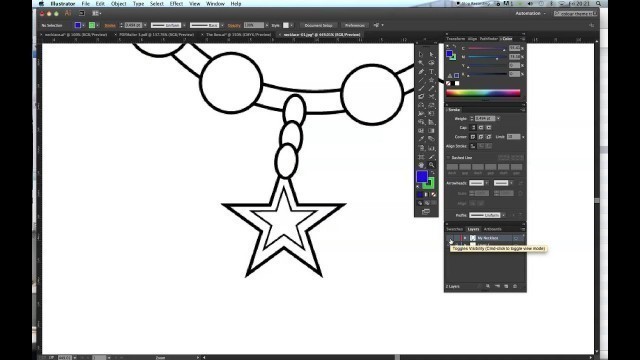Switch to the Pathfinder tab

489,39
